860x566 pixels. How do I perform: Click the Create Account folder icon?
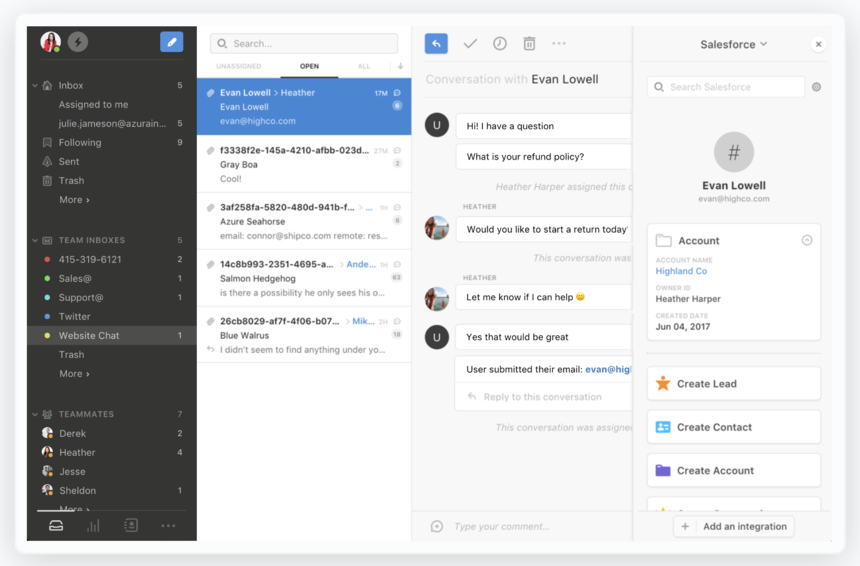663,470
